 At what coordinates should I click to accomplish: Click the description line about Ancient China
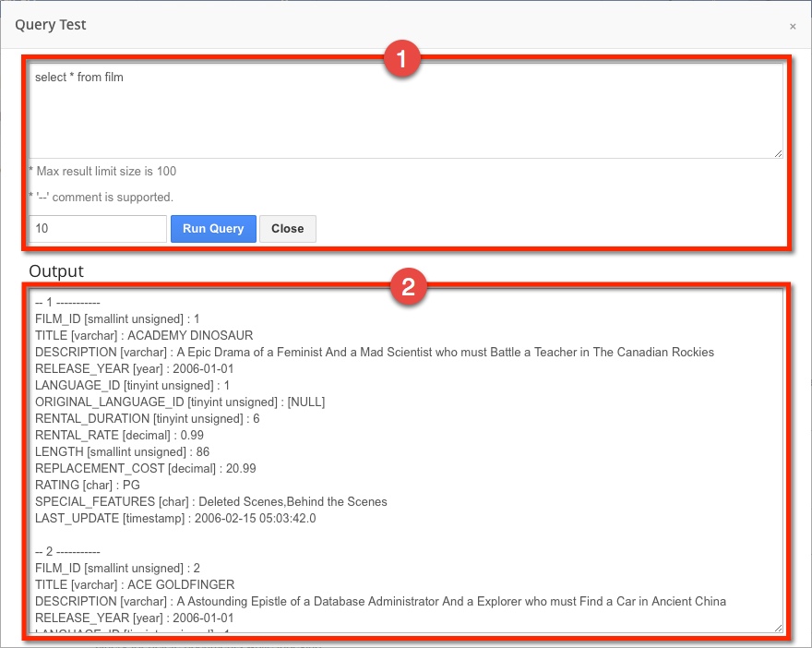tap(380, 601)
